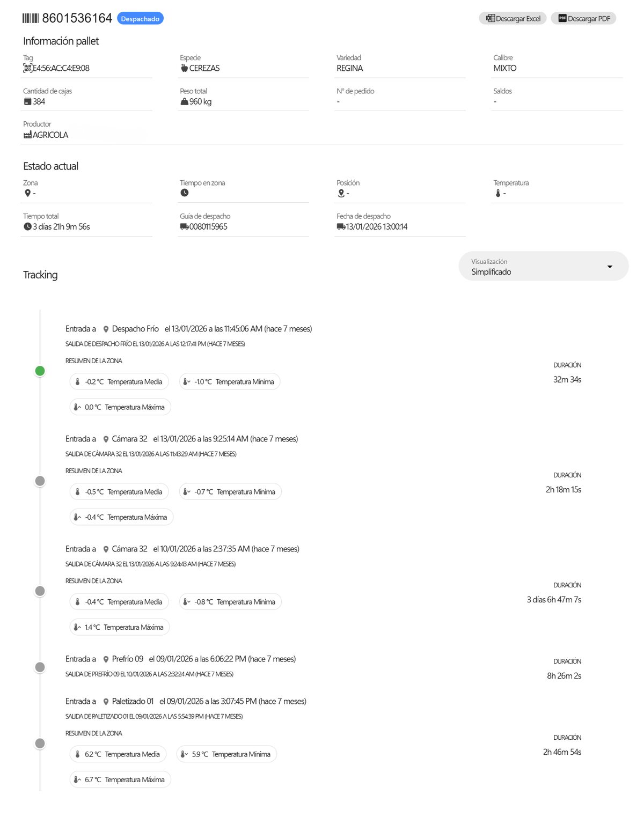
Task: Click the thermometer icon at -0.2 °C Temperatura Media
Action: [x=77, y=382]
